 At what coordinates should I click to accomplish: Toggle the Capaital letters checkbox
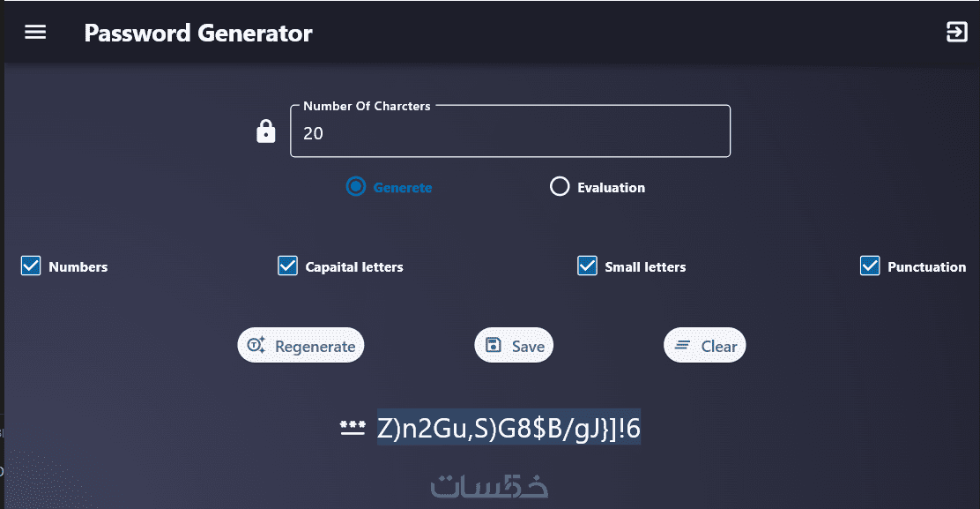pos(287,266)
